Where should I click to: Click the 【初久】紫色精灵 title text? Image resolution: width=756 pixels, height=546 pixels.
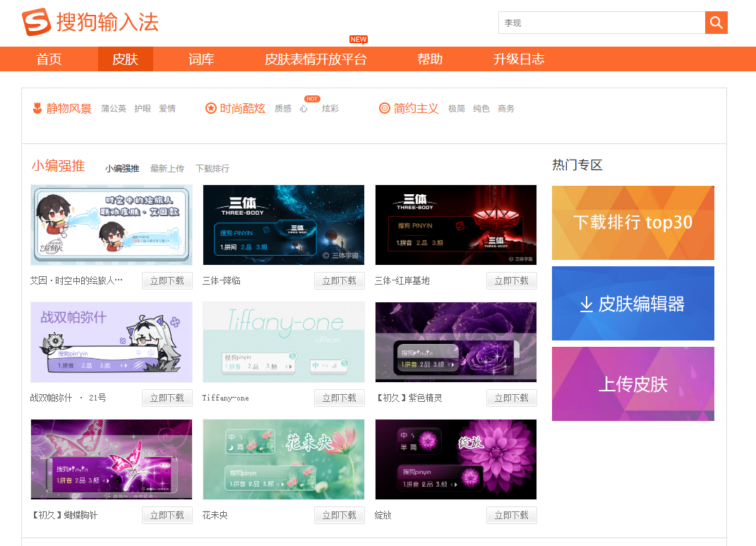tap(409, 398)
